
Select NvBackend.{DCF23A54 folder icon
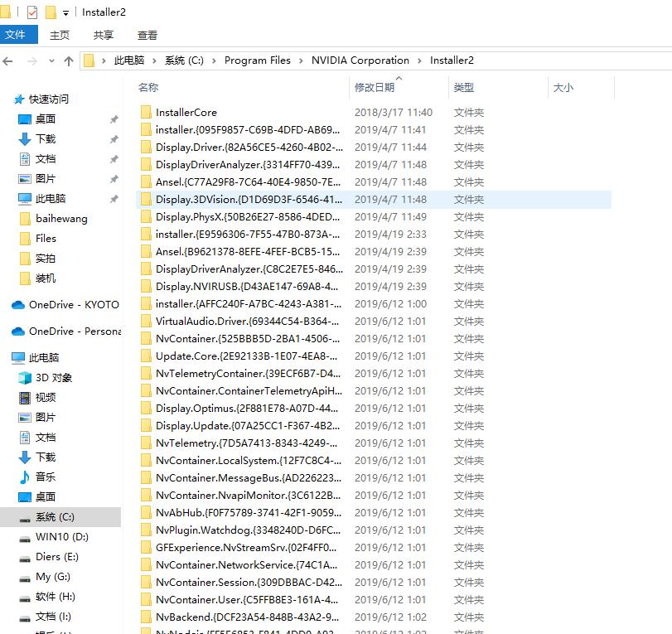click(x=146, y=617)
